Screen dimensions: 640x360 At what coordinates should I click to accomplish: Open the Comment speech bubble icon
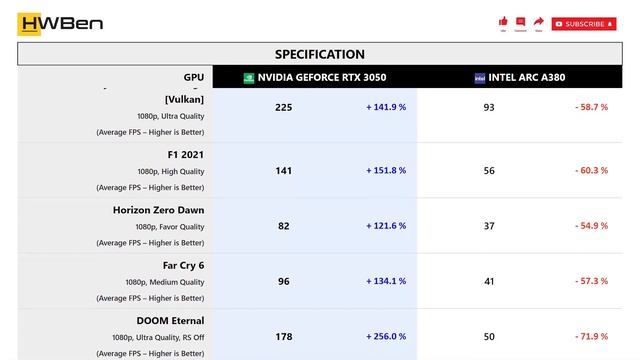tap(520, 22)
